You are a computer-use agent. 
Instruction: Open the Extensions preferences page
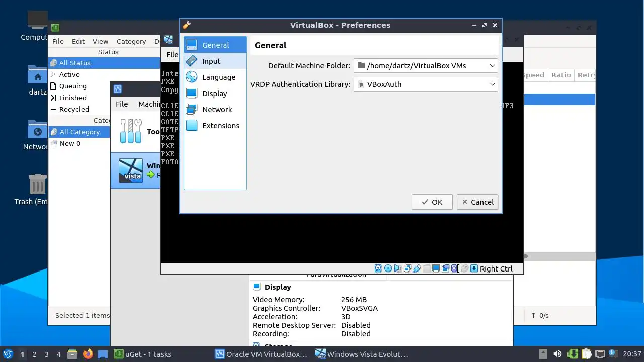(215, 126)
